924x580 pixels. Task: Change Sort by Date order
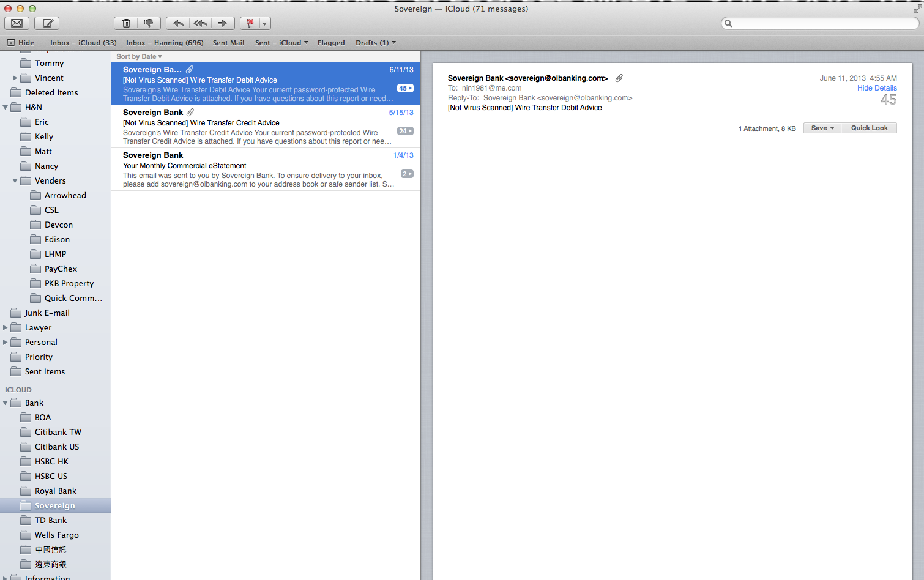pos(140,56)
